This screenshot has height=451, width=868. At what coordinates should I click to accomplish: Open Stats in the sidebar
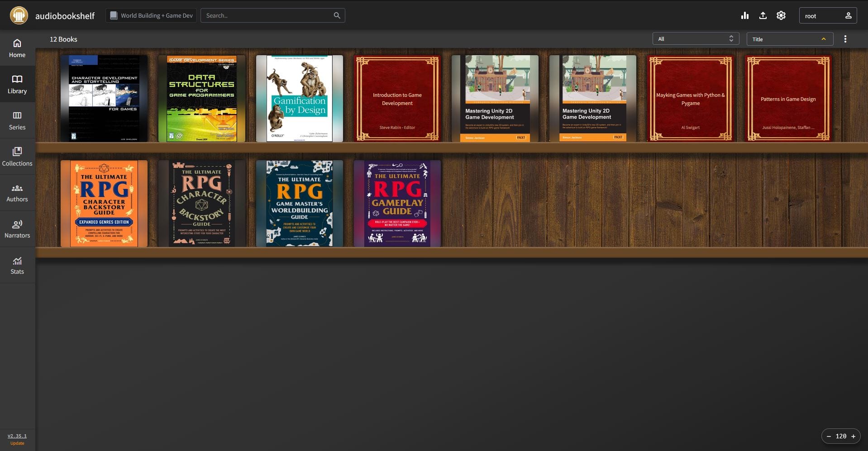[17, 266]
